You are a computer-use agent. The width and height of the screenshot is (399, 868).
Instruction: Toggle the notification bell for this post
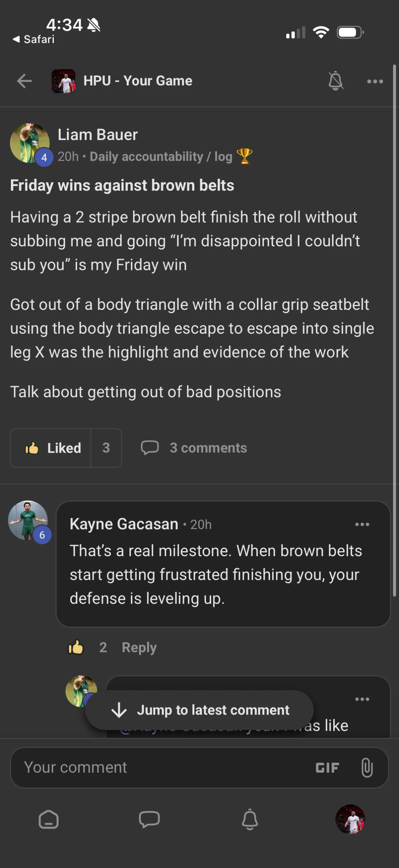[335, 81]
